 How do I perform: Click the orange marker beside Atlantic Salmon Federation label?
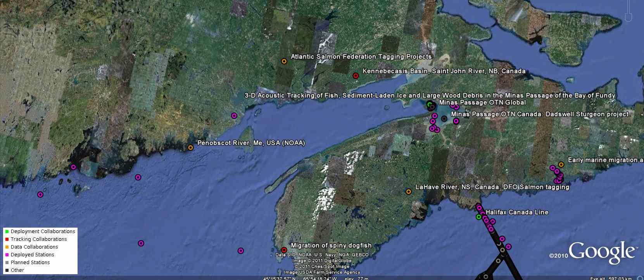coord(284,61)
